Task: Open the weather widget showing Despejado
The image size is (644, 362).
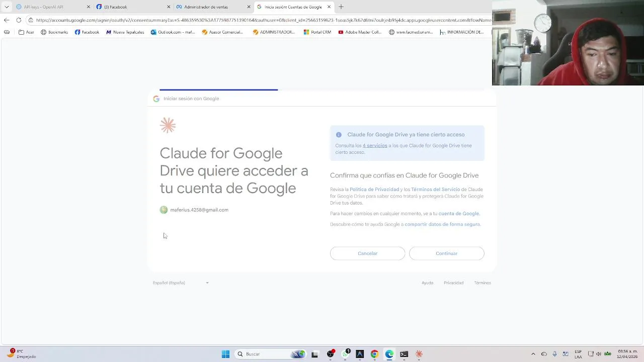Action: (x=22, y=354)
